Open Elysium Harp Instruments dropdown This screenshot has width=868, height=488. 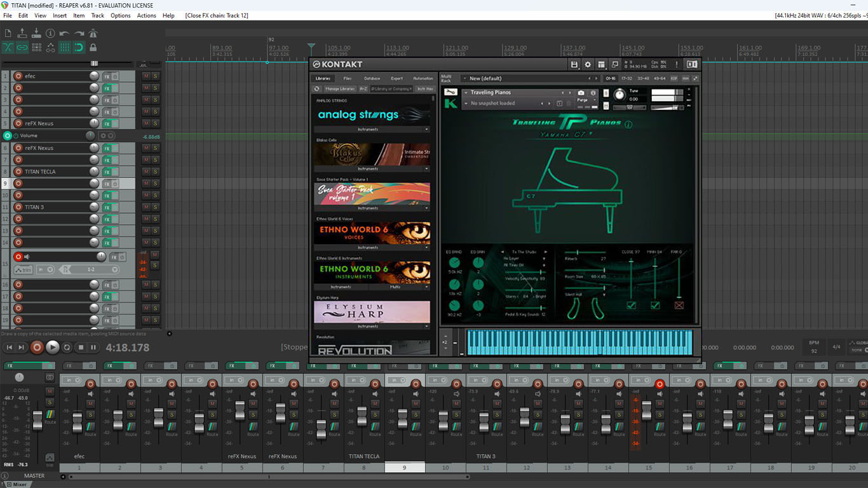click(x=372, y=326)
